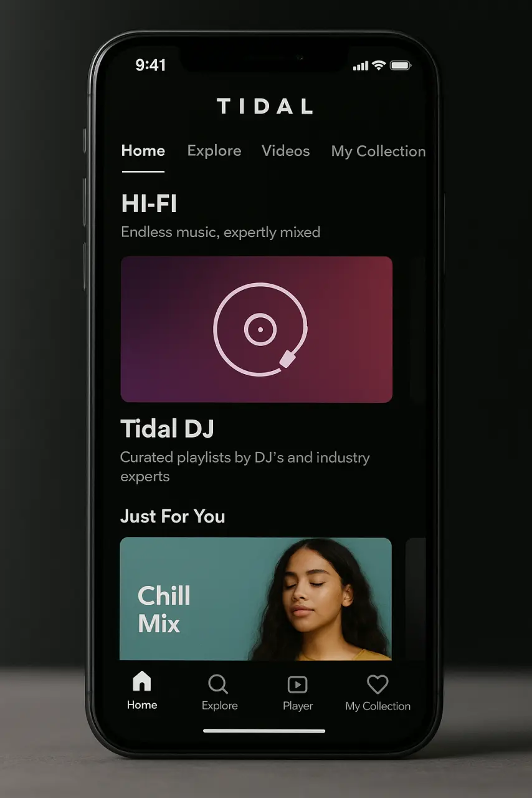This screenshot has width=532, height=798.
Task: Tap 'Endless music, expertly mixed' subtitle
Action: tap(221, 233)
